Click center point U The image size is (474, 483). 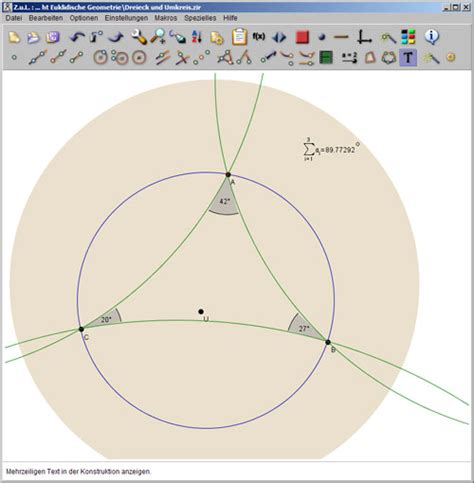coord(201,312)
